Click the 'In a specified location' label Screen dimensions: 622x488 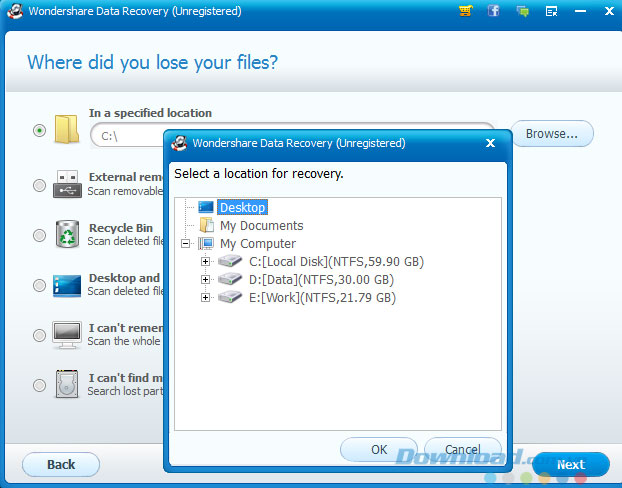(x=150, y=113)
